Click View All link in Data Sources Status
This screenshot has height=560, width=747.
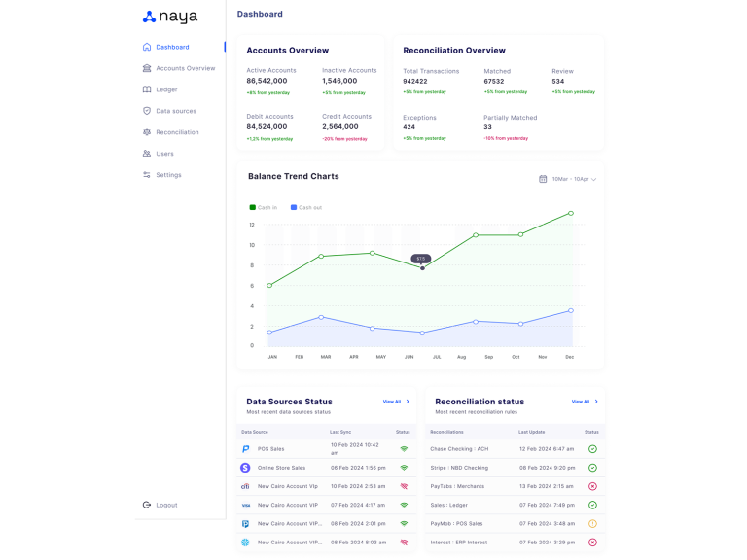(391, 401)
